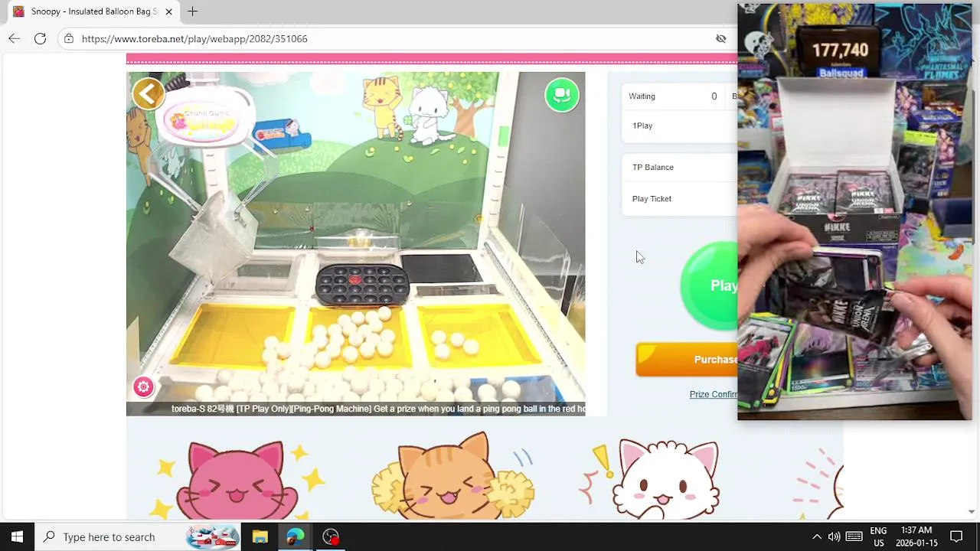Viewport: 980px width, 551px height.
Task: Click the green Play button
Action: [710, 285]
